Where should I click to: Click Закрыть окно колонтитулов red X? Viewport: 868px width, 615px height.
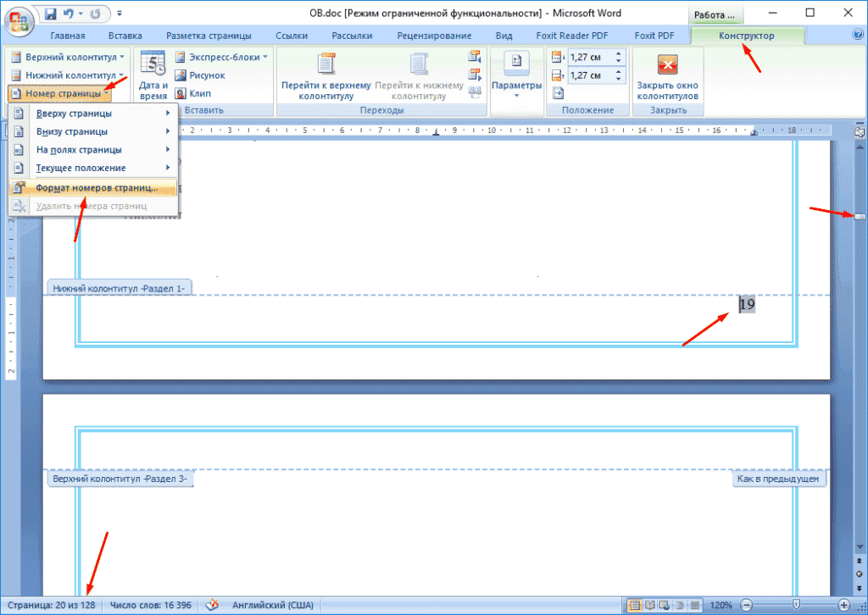668,66
